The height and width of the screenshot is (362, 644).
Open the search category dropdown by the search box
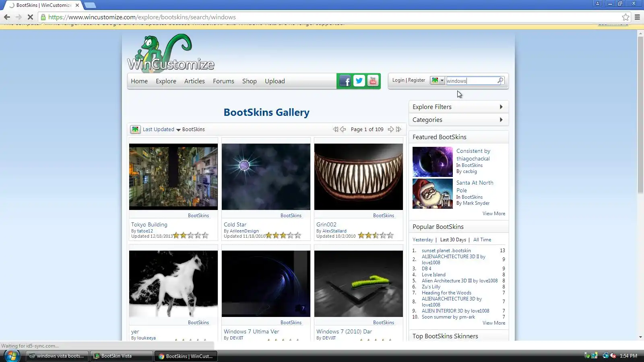[x=437, y=80]
